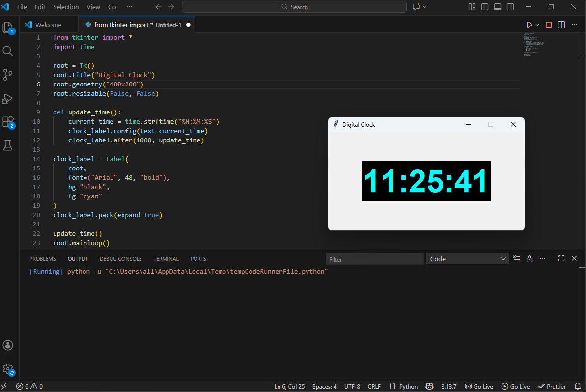
Task: Open the output channel dropdown showing Code
Action: pyautogui.click(x=467, y=259)
